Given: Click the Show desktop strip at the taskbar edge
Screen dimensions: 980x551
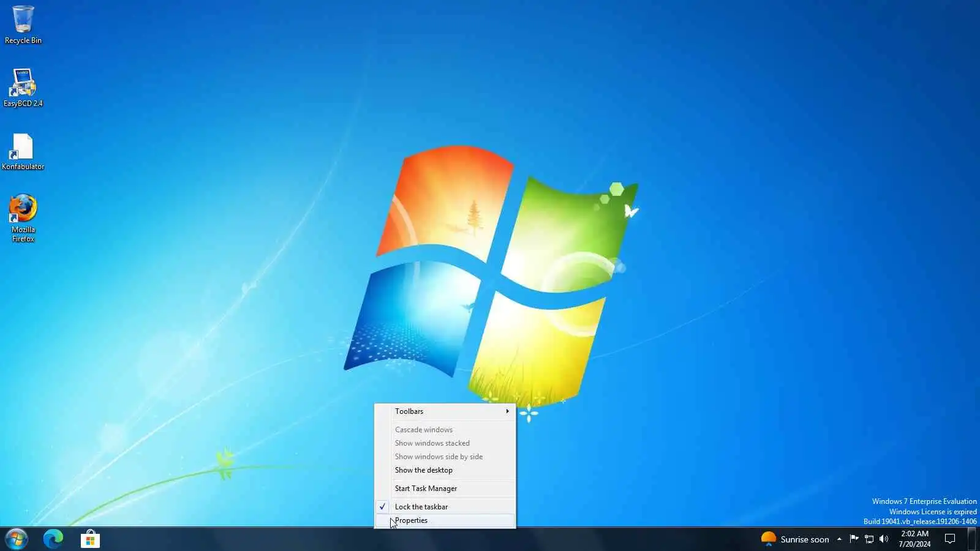Looking at the screenshot, I should [972, 539].
